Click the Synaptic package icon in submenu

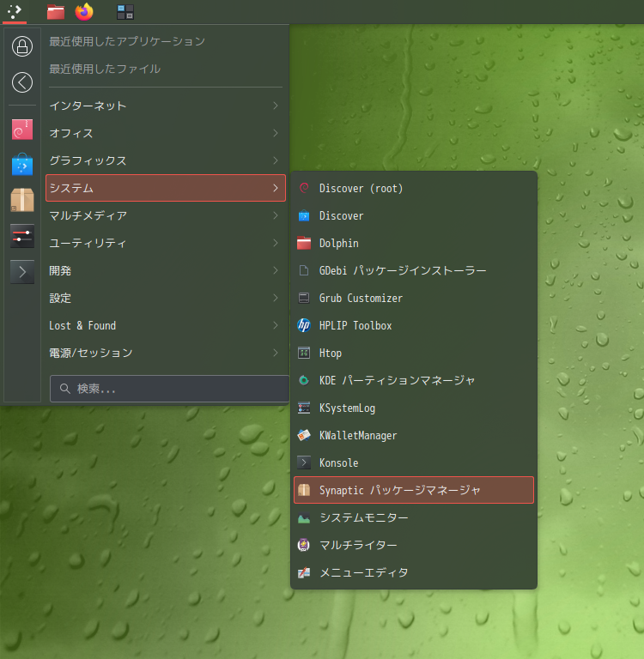tap(304, 490)
